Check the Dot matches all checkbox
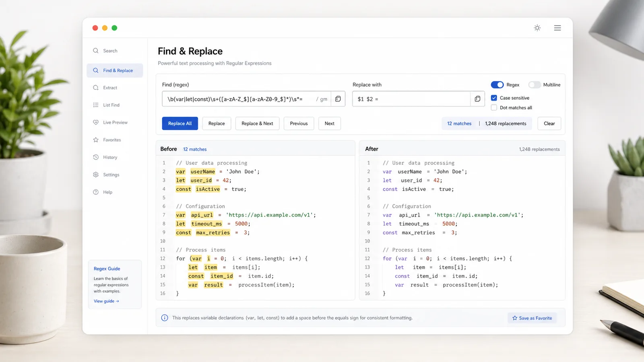Image resolution: width=644 pixels, height=362 pixels. tap(494, 108)
